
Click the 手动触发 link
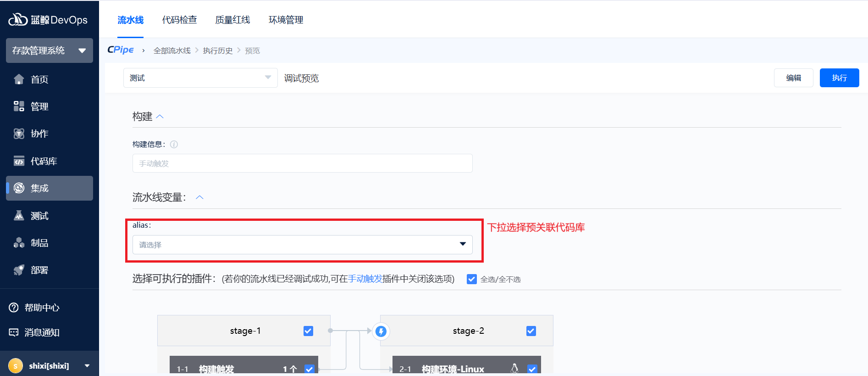(365, 279)
